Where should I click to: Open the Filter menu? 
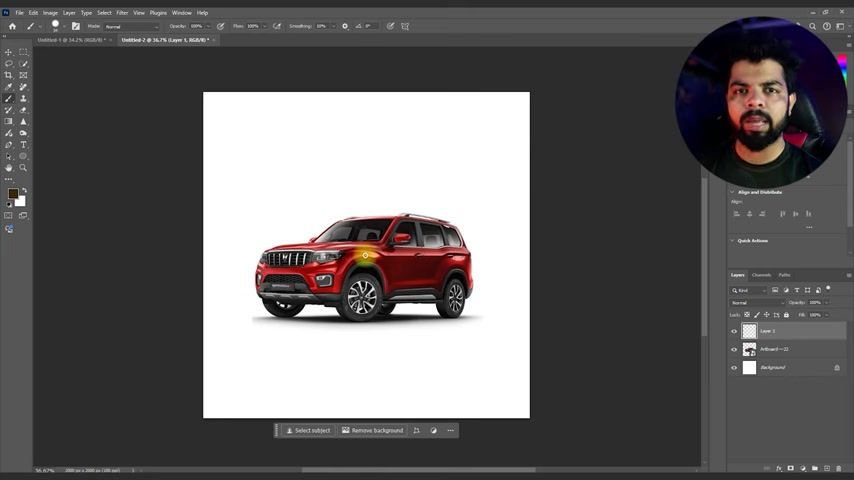tap(122, 13)
